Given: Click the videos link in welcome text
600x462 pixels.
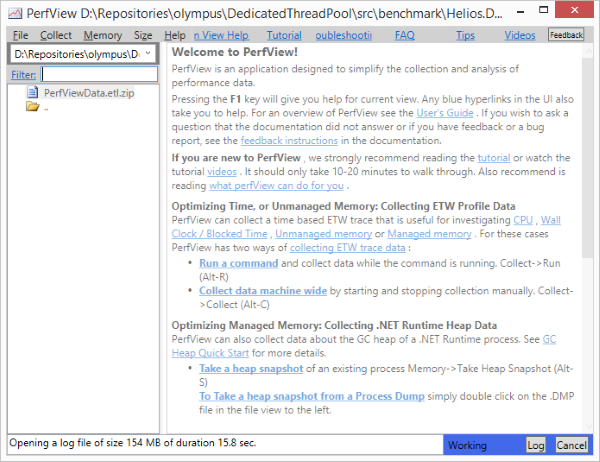Looking at the screenshot, I should [222, 171].
